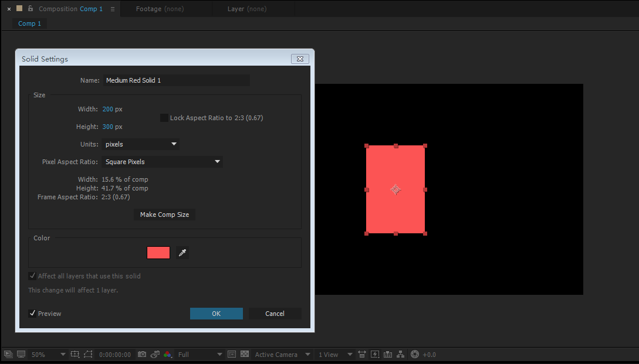Open the Units dropdown showing pixels
Screen dimensions: 639x364
(140, 144)
